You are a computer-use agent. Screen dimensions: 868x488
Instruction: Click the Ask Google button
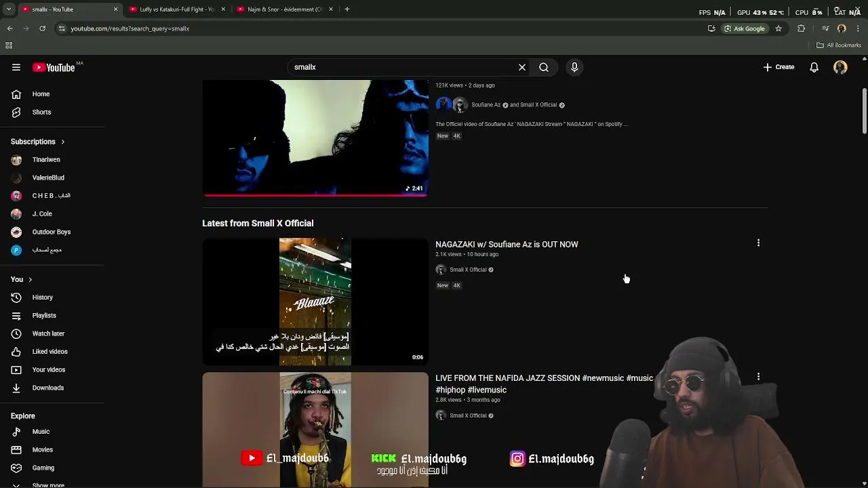tap(744, 28)
